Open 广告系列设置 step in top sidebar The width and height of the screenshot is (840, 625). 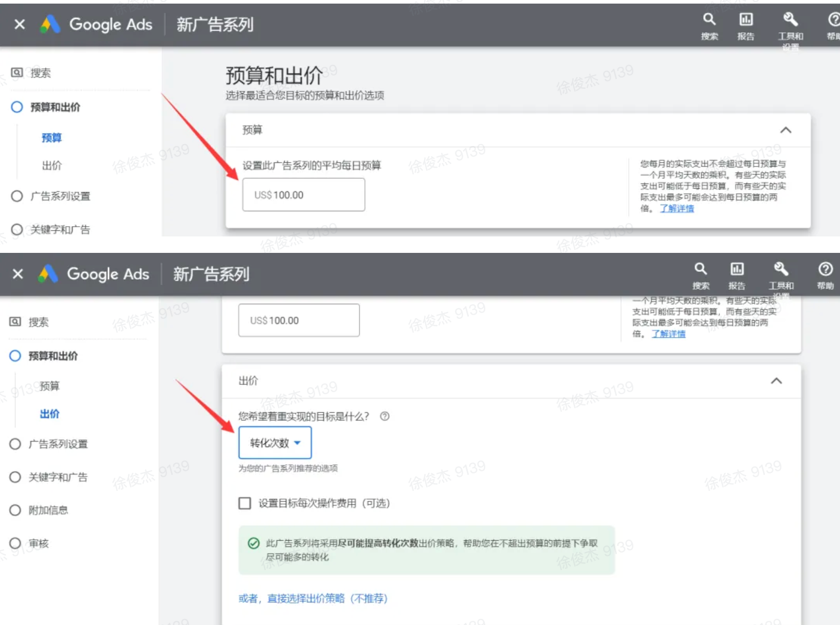(x=60, y=196)
